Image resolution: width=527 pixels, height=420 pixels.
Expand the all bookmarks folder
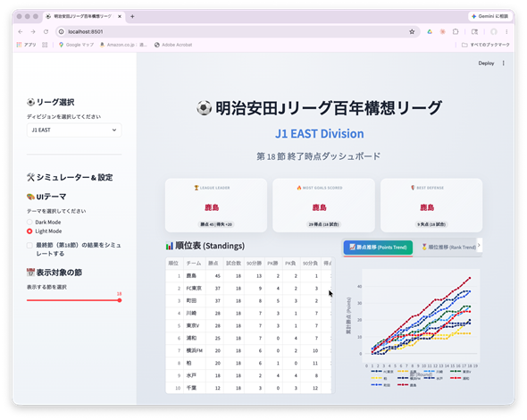[486, 45]
